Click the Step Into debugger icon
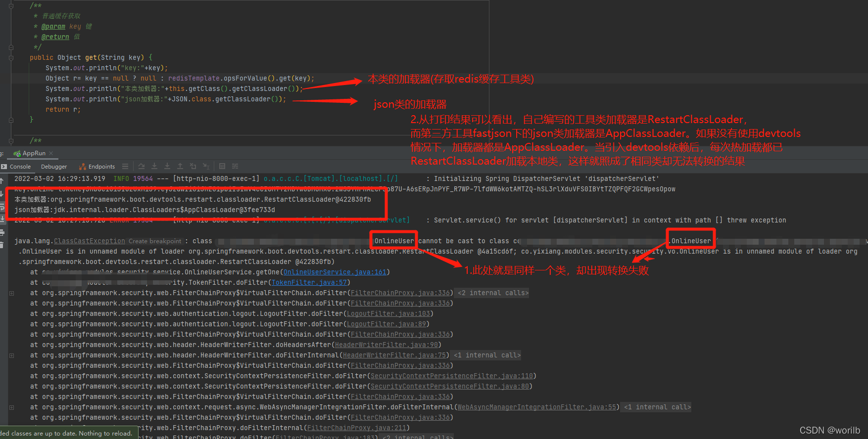 click(154, 167)
